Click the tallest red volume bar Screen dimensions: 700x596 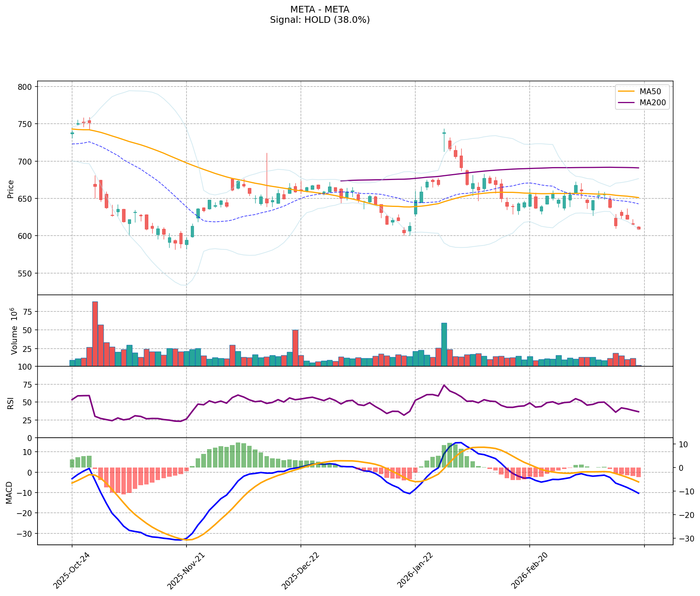95,334
